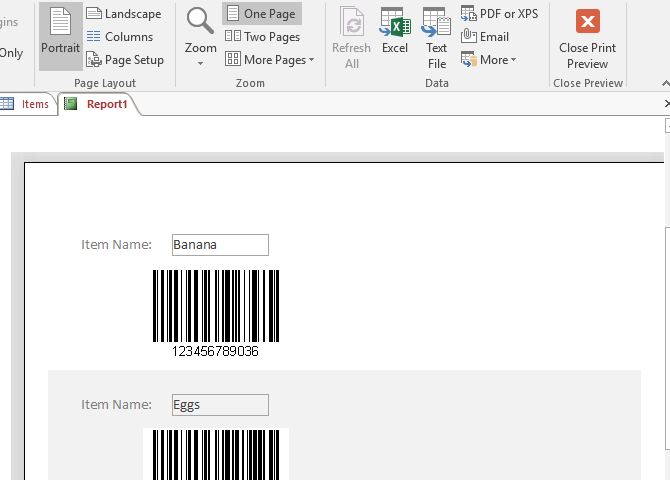
Task: Open the More Pages dropdown
Action: 270,60
